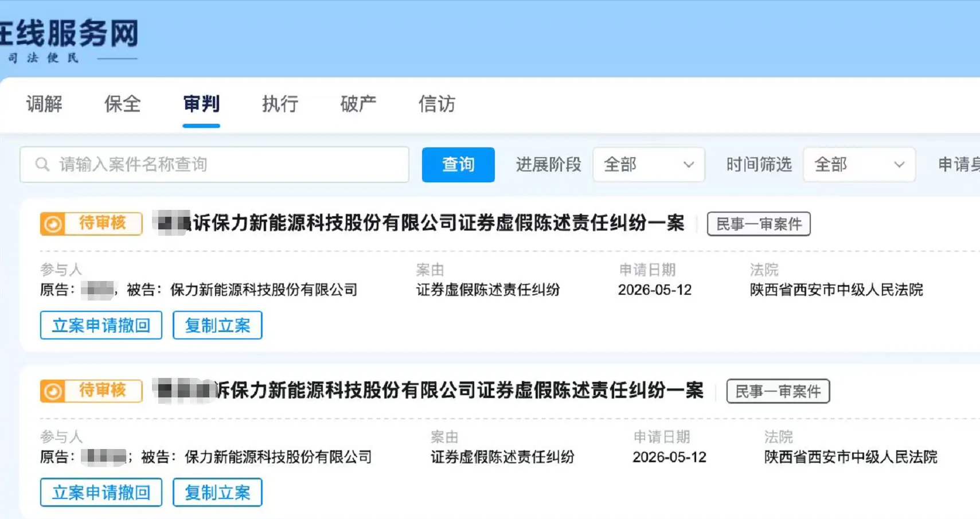The height and width of the screenshot is (519, 980).
Task: Click first case's 证券虚假陈述责任纠纷 cause text
Action: tap(488, 290)
